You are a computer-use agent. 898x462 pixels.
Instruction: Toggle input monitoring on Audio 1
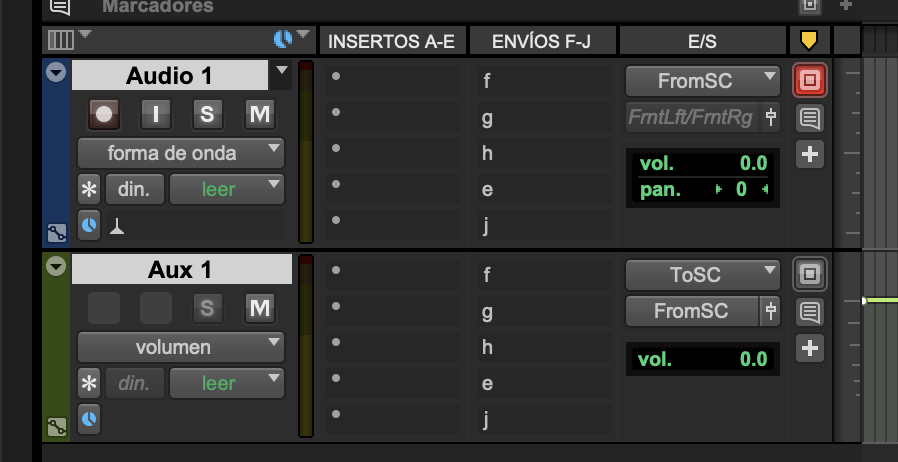click(x=155, y=114)
